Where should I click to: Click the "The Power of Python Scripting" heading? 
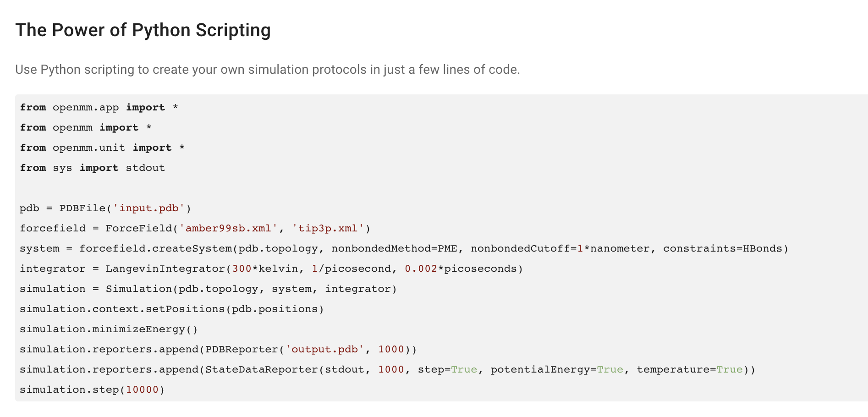pyautogui.click(x=143, y=30)
